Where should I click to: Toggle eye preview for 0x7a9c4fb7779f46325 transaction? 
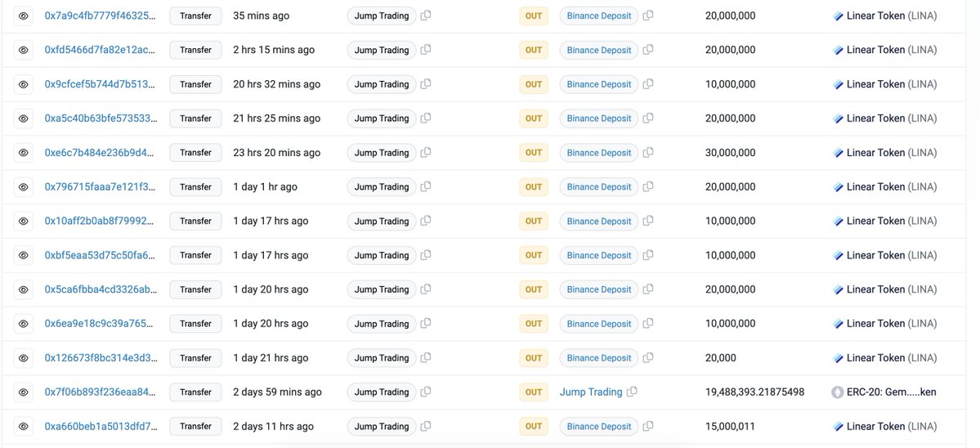pos(23,16)
